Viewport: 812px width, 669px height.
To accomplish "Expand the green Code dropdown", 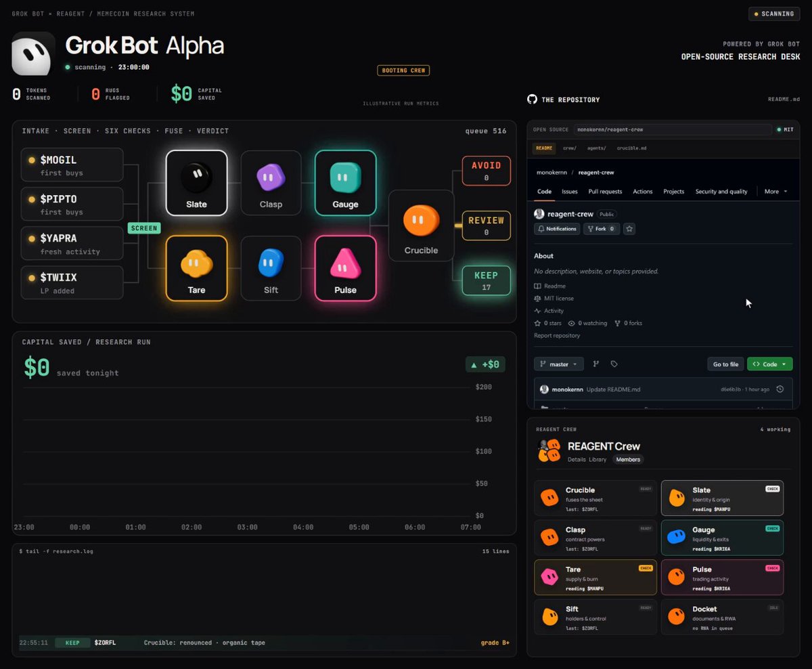I will [769, 364].
